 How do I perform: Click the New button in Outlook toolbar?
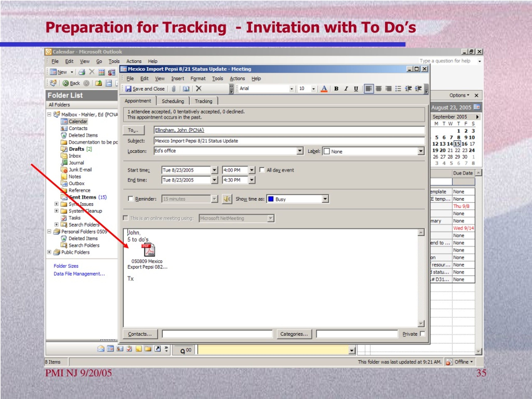coord(58,72)
